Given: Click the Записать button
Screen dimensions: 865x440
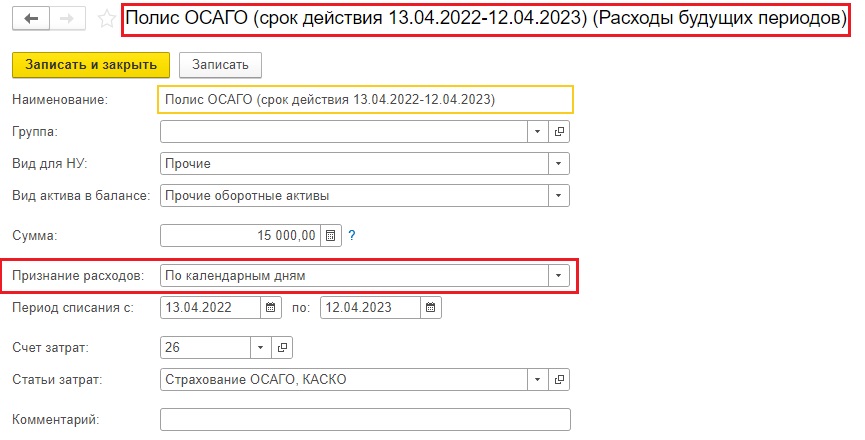Looking at the screenshot, I should click(220, 65).
